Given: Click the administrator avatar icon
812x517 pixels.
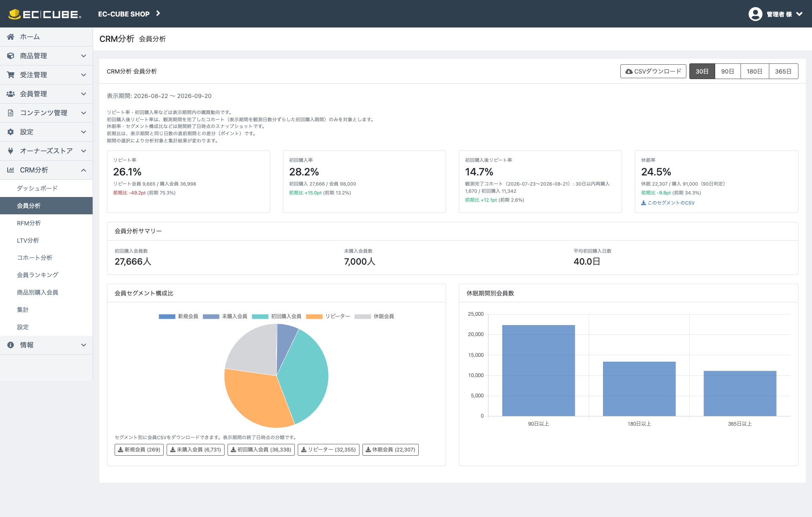Looking at the screenshot, I should 755,14.
